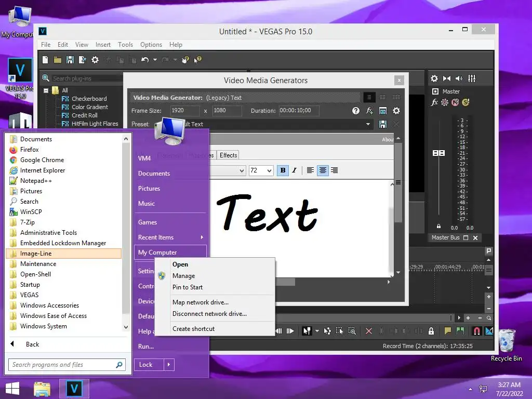Click the File Explorer taskbar icon

pos(42,389)
